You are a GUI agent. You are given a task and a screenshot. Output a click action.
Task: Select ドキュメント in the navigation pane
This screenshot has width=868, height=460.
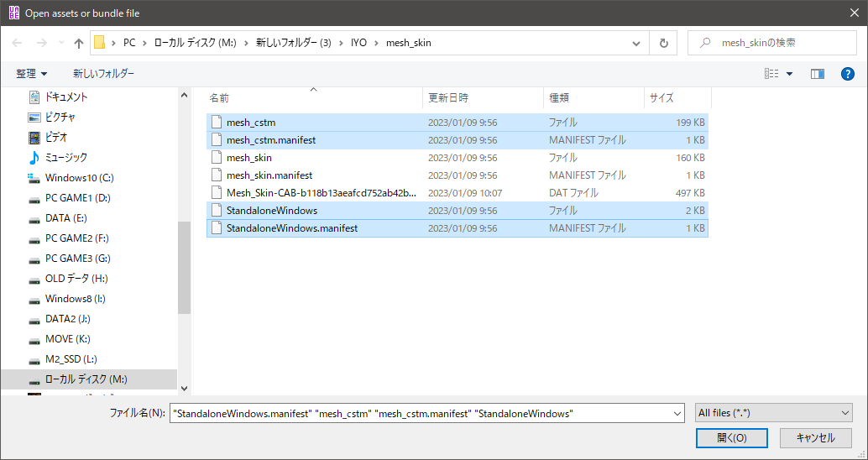(65, 97)
